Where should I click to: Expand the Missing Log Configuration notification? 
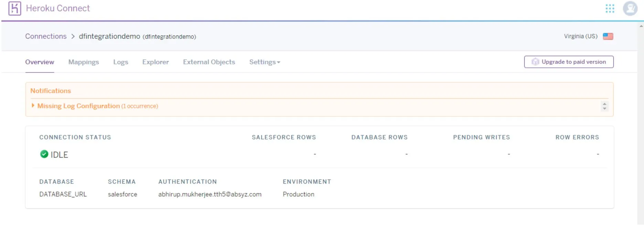pyautogui.click(x=33, y=106)
